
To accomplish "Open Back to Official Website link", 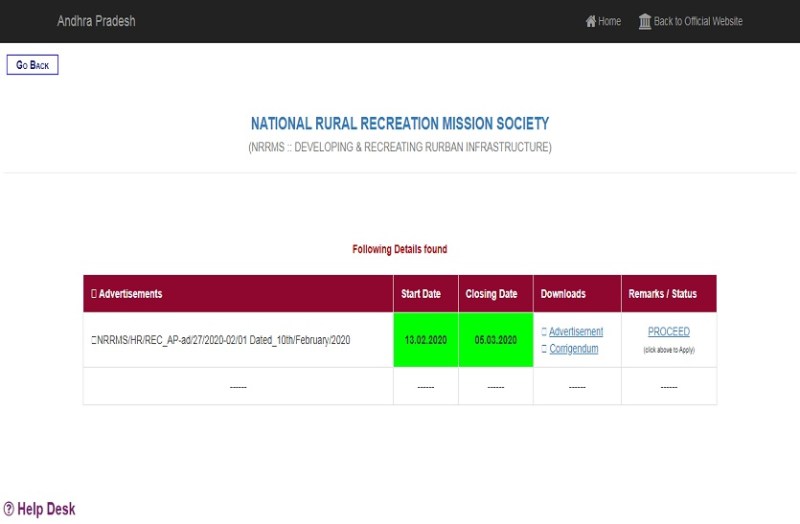I will tap(697, 21).
